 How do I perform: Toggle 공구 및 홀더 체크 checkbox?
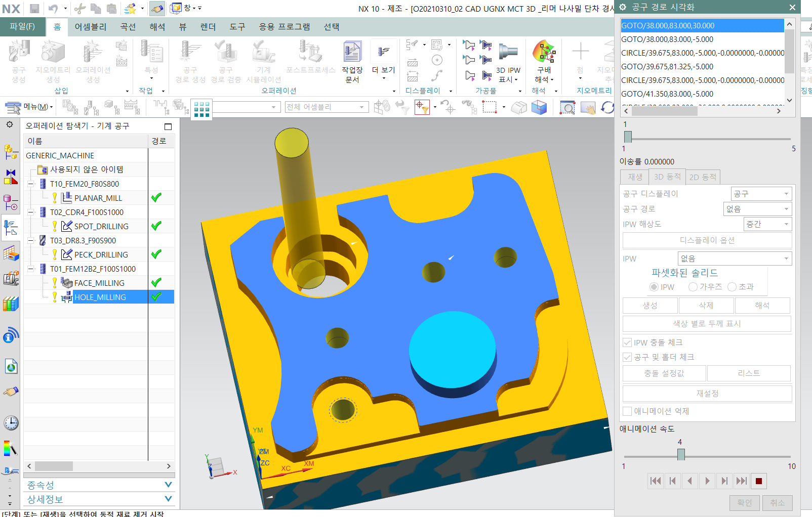[x=627, y=357]
